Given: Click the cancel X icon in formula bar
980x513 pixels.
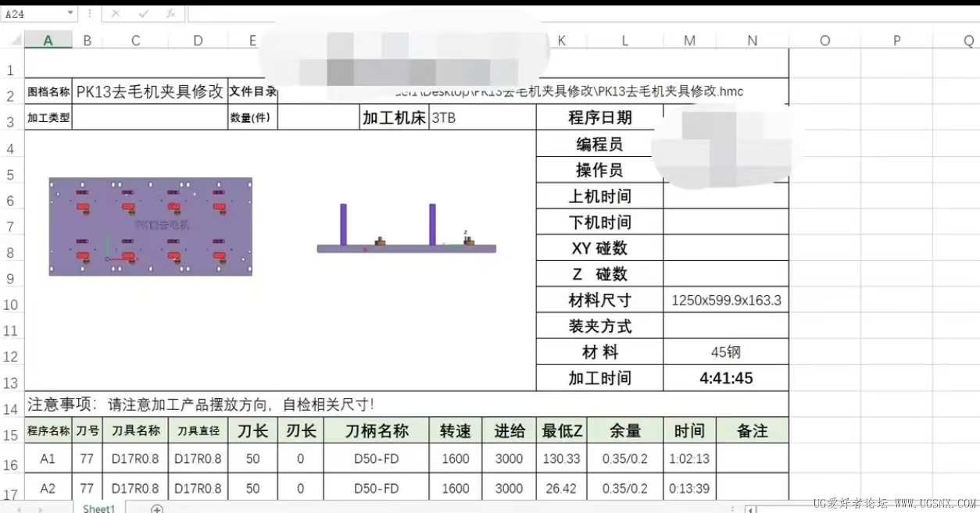Looking at the screenshot, I should coord(116,14).
